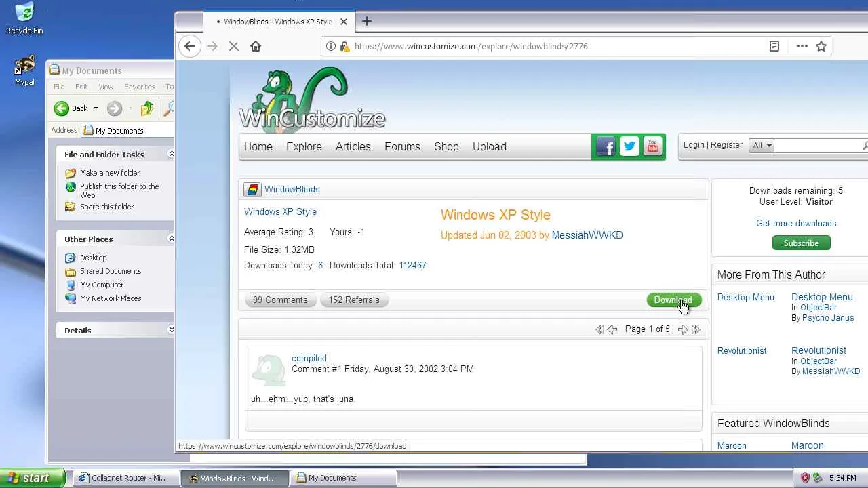Open the Edit menu in My Documents
The width and height of the screenshot is (868, 488).
pyautogui.click(x=81, y=87)
